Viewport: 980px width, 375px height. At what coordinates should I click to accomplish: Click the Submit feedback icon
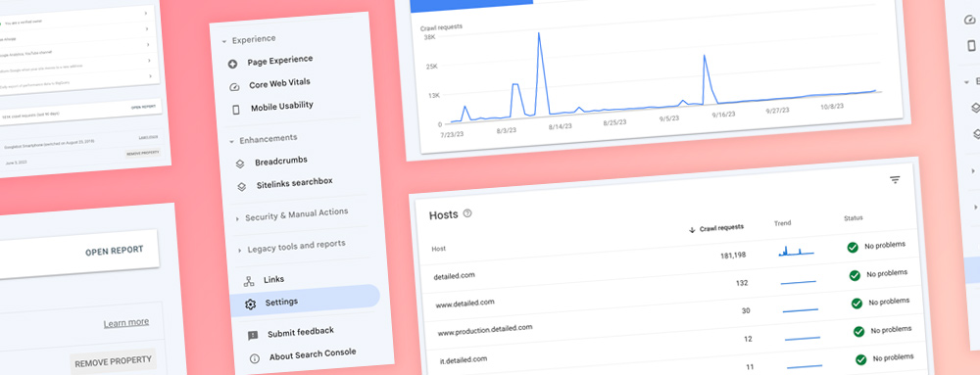(x=253, y=335)
